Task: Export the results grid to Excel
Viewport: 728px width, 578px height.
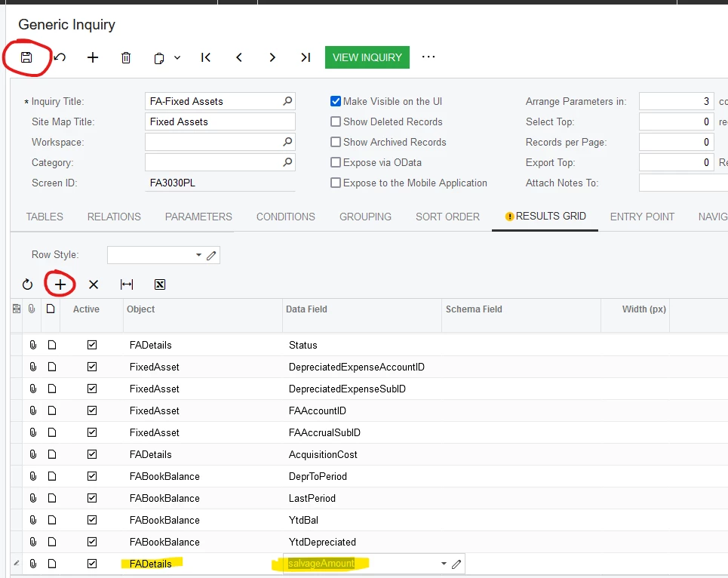Action: (159, 284)
